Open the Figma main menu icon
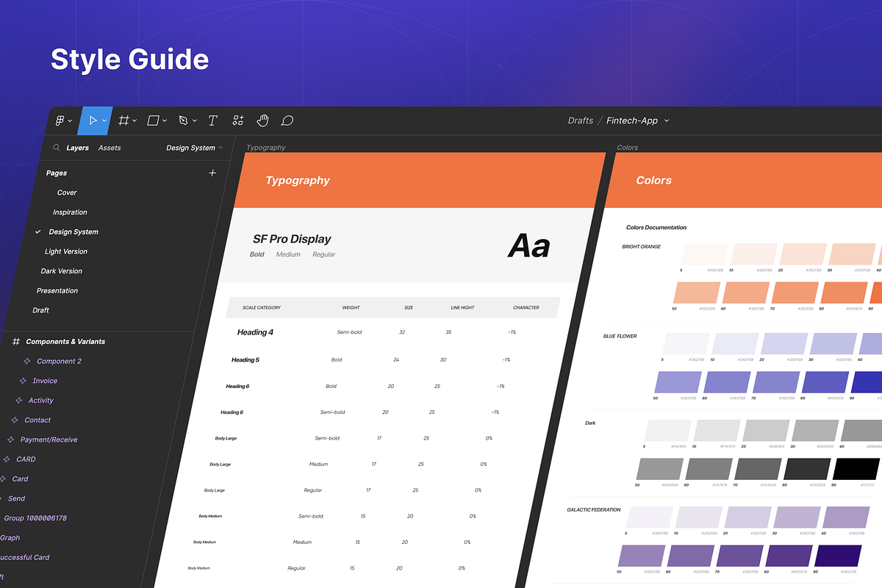The image size is (882, 588). pos(60,121)
